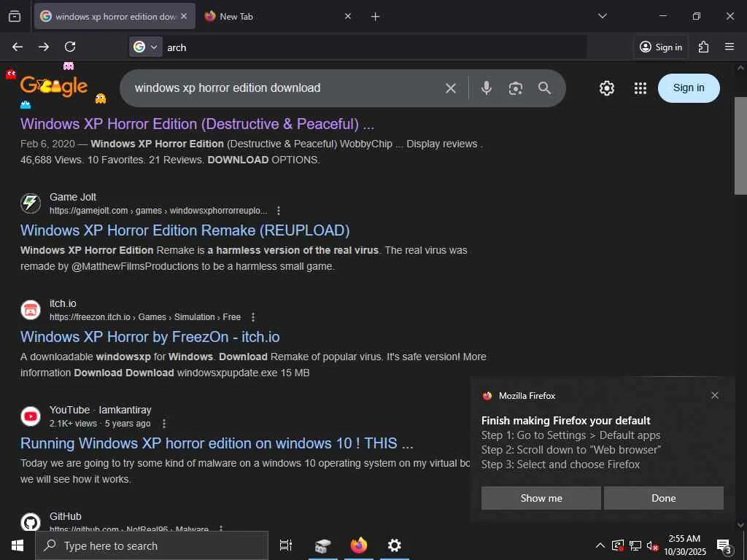Click the Google Pac-Man doodle logo
Image resolution: width=747 pixels, height=560 pixels.
tap(55, 86)
